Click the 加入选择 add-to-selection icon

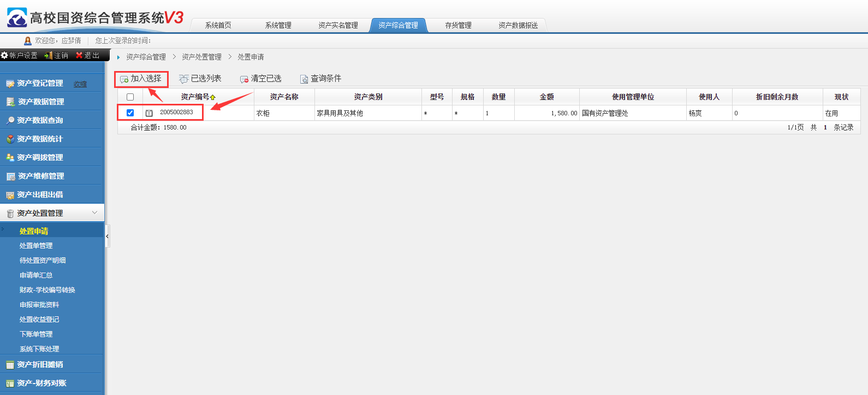point(124,79)
